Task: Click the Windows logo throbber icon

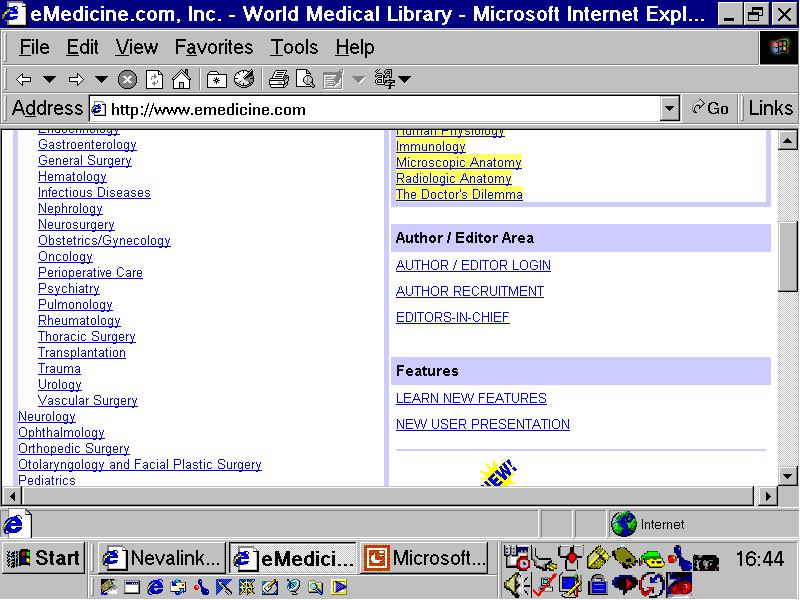Action: pyautogui.click(x=779, y=47)
